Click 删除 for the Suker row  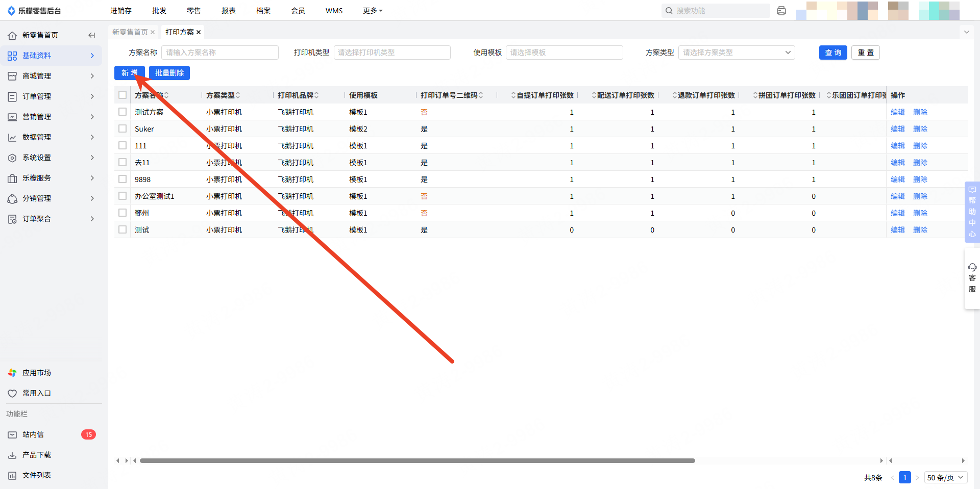(920, 129)
